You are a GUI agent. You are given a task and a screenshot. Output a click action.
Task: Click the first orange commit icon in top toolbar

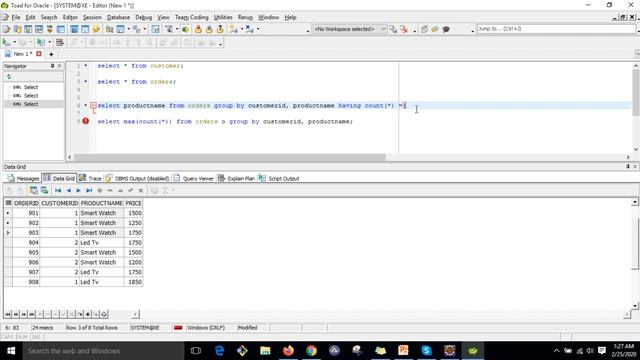(198, 29)
